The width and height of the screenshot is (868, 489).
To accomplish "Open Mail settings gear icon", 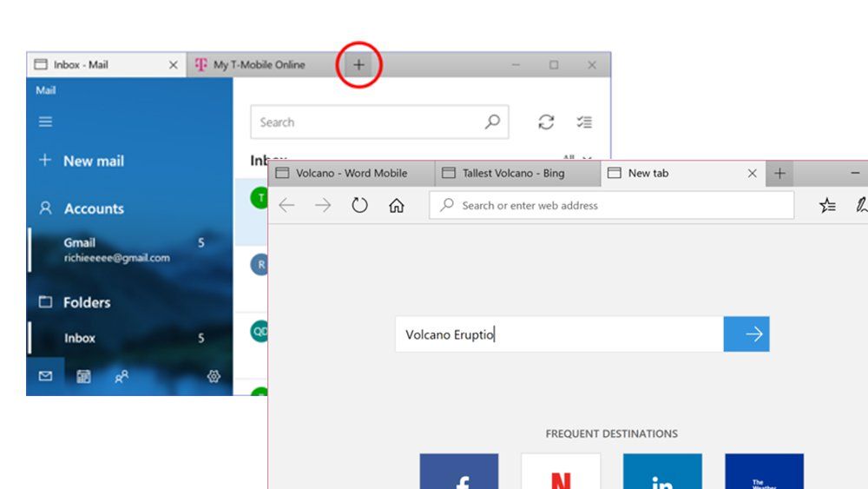I will 214,376.
